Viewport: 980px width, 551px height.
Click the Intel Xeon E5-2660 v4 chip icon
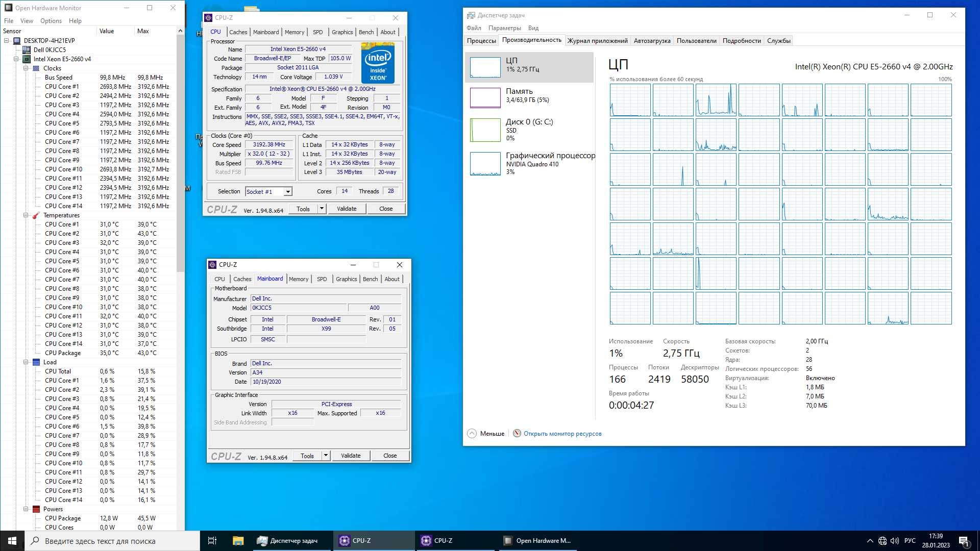[27, 59]
